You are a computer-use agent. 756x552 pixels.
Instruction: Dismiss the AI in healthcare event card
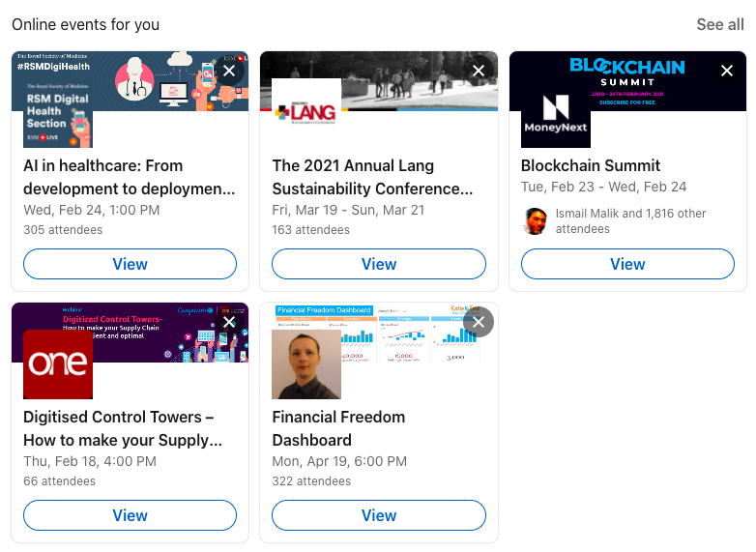[229, 71]
